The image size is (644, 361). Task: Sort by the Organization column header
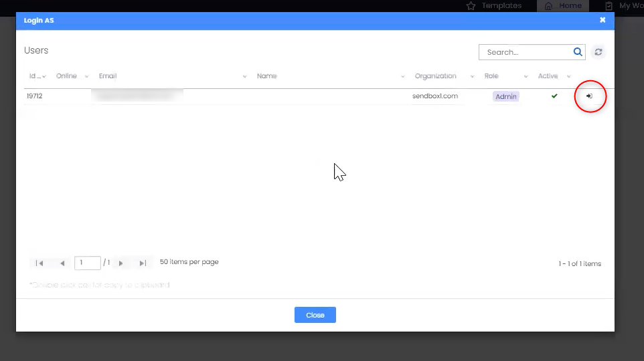(435, 76)
